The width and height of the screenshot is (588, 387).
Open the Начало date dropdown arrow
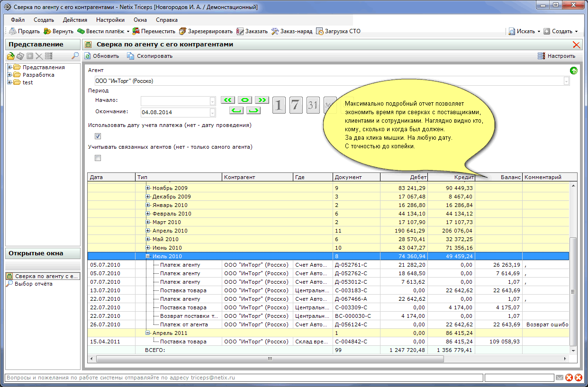click(212, 101)
